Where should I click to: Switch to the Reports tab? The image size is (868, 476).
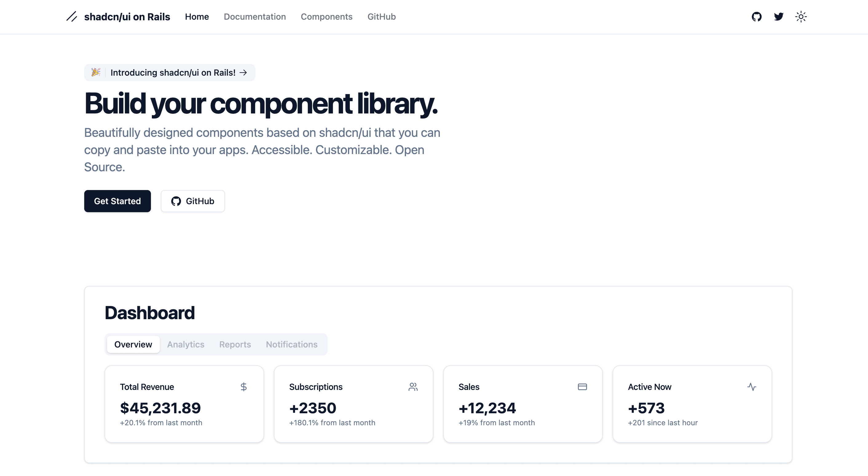click(235, 344)
